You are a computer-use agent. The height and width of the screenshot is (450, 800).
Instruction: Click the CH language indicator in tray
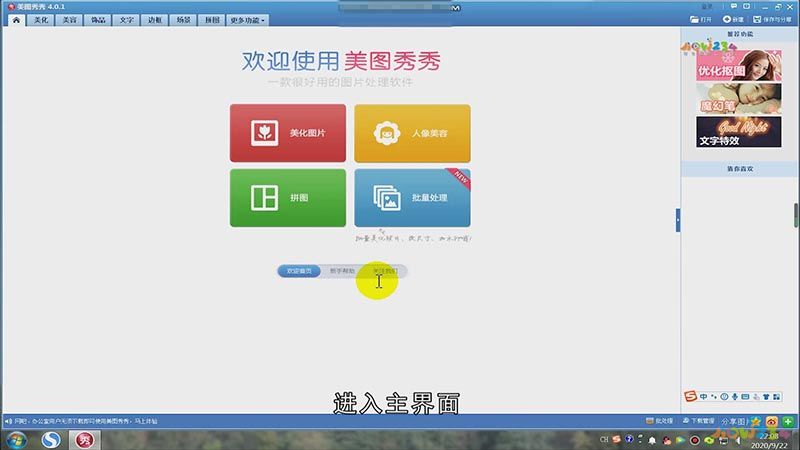(x=604, y=439)
